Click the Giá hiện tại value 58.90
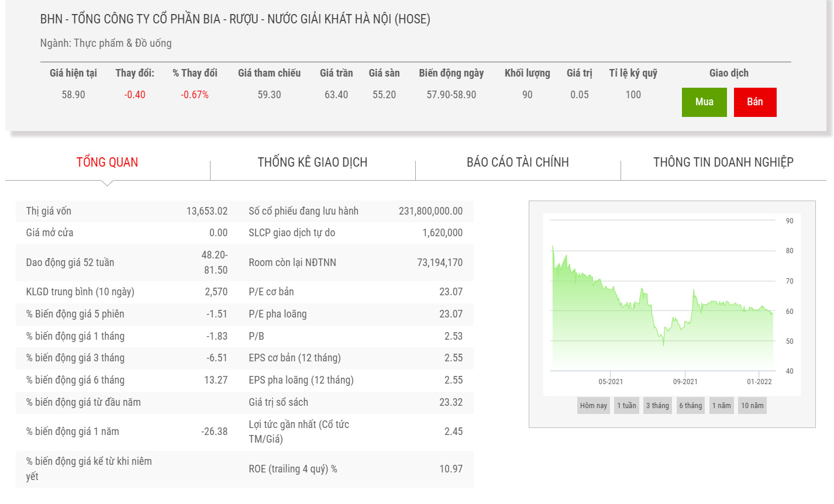 click(x=73, y=95)
